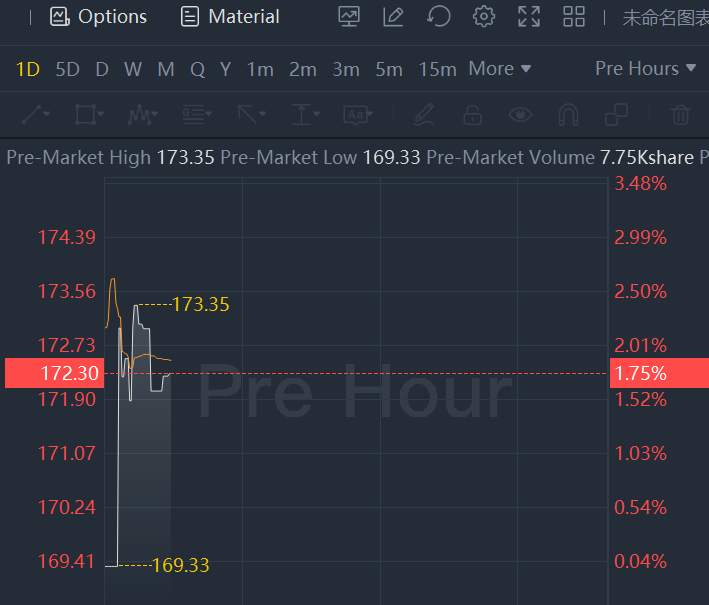Select the brush drawing tool
The image size is (709, 605).
tap(424, 115)
